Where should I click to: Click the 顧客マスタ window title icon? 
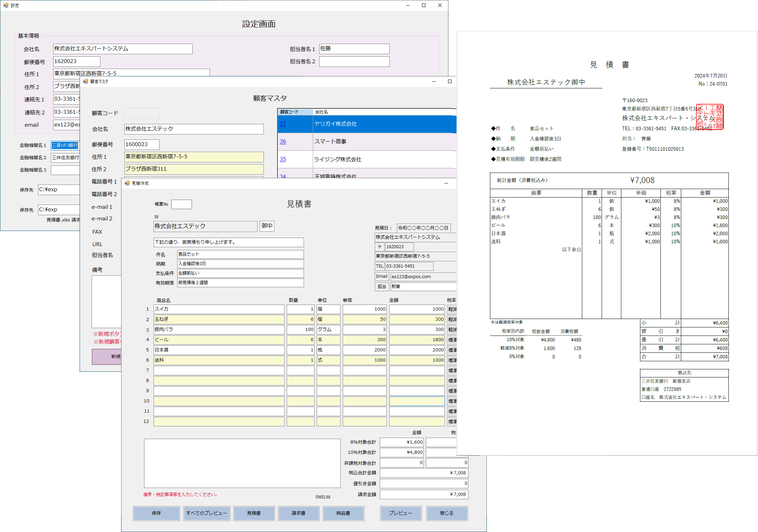click(85, 81)
